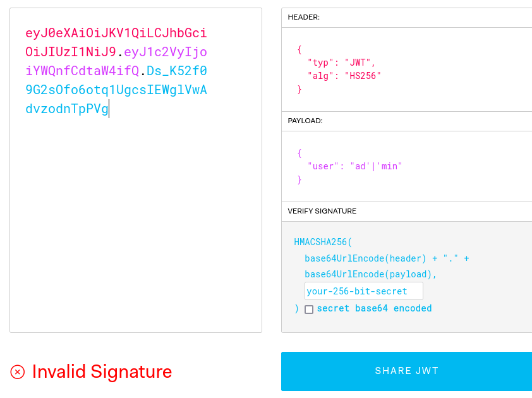Click the HMACSHA256( text in signature box
532x398 pixels.
coord(323,242)
